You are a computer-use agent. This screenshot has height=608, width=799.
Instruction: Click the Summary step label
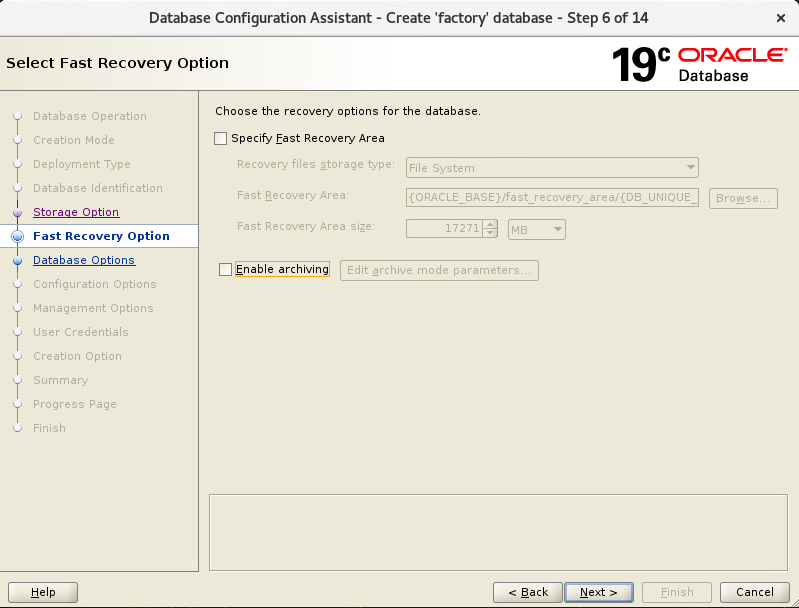61,380
